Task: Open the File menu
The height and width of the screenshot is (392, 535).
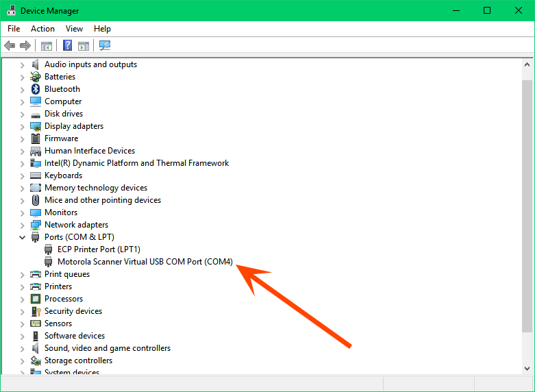Action: click(14, 29)
